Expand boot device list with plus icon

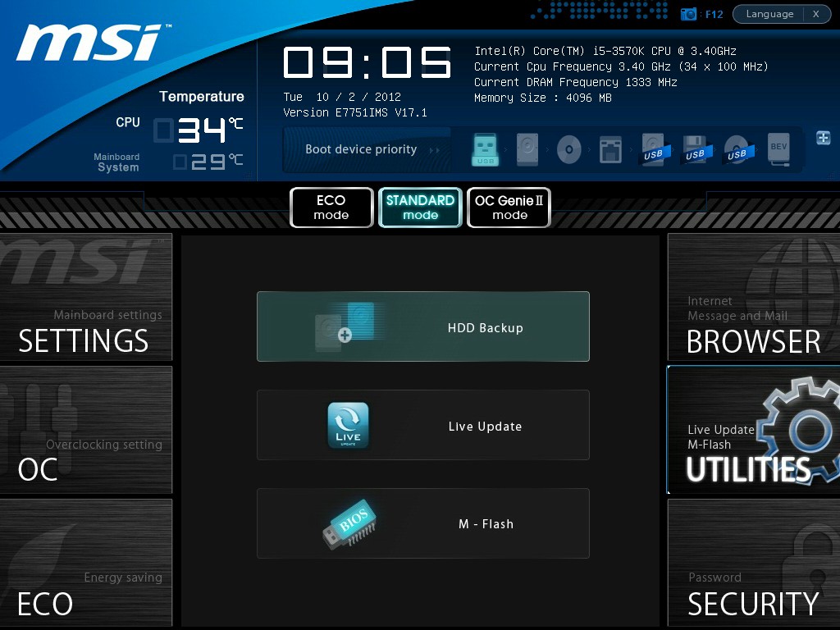pos(824,138)
